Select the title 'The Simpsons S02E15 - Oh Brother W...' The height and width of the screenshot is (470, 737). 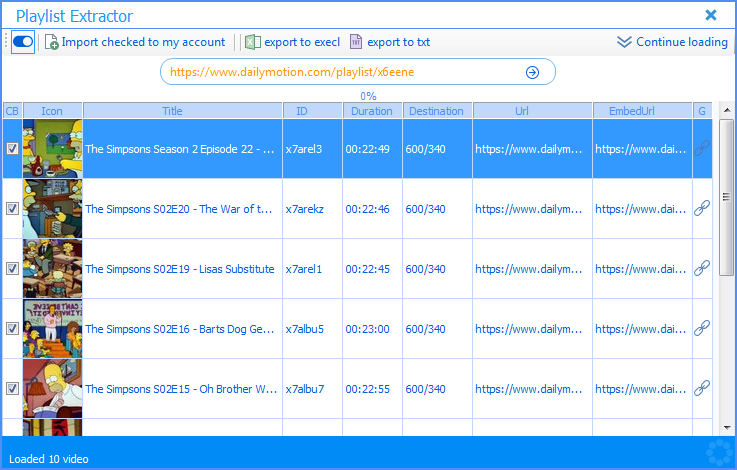(x=181, y=389)
